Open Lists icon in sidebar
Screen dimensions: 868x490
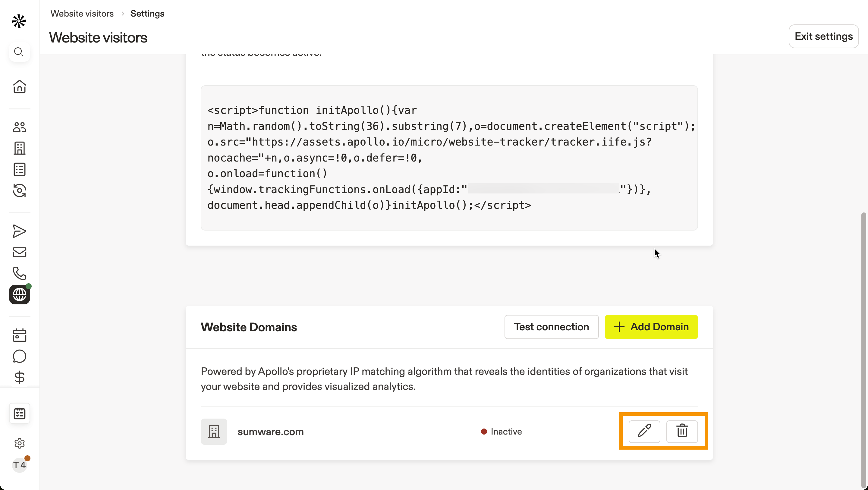(x=20, y=169)
